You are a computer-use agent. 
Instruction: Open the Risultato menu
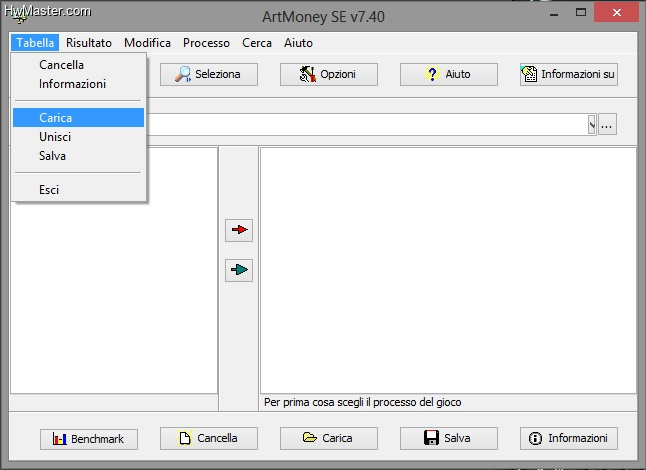(89, 43)
